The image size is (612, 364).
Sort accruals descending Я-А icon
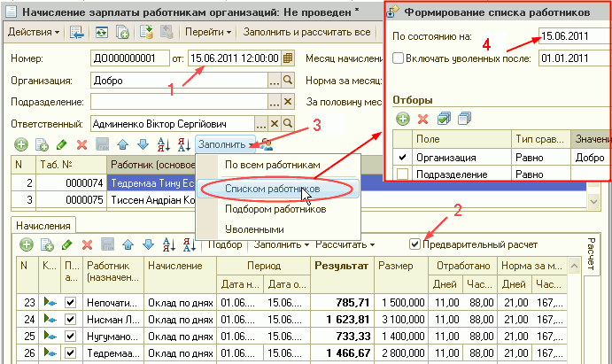pyautogui.click(x=190, y=245)
